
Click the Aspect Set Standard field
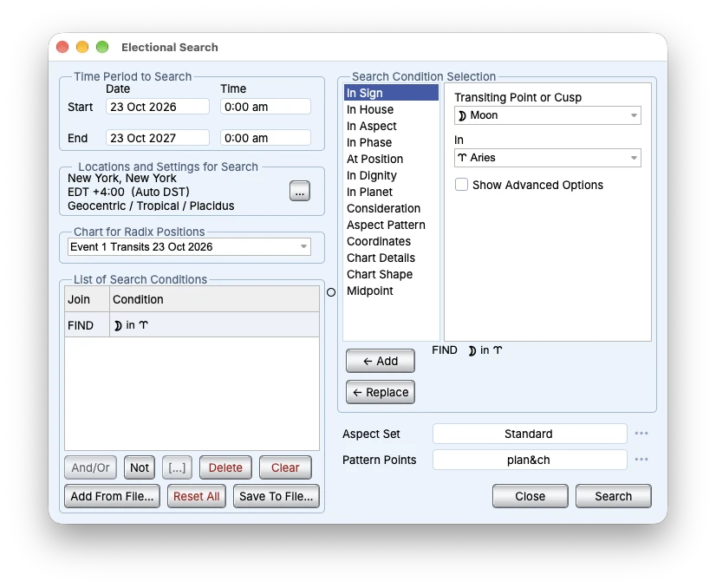[x=530, y=434]
